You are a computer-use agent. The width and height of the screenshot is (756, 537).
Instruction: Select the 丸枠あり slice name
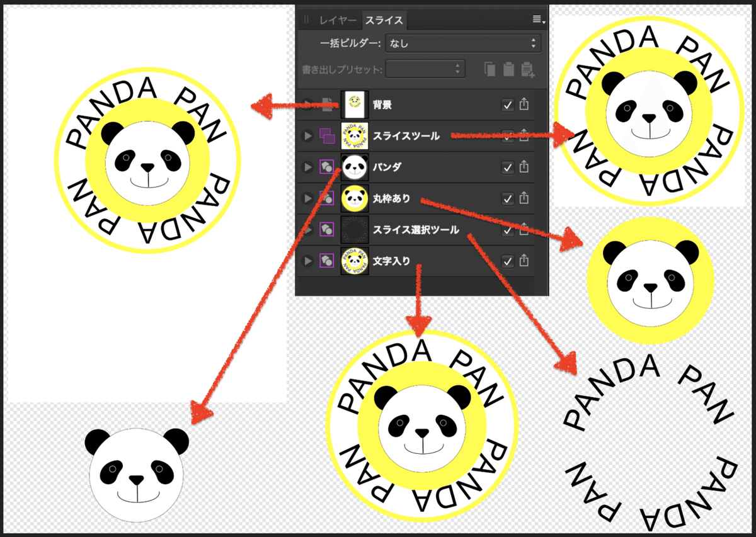click(391, 198)
